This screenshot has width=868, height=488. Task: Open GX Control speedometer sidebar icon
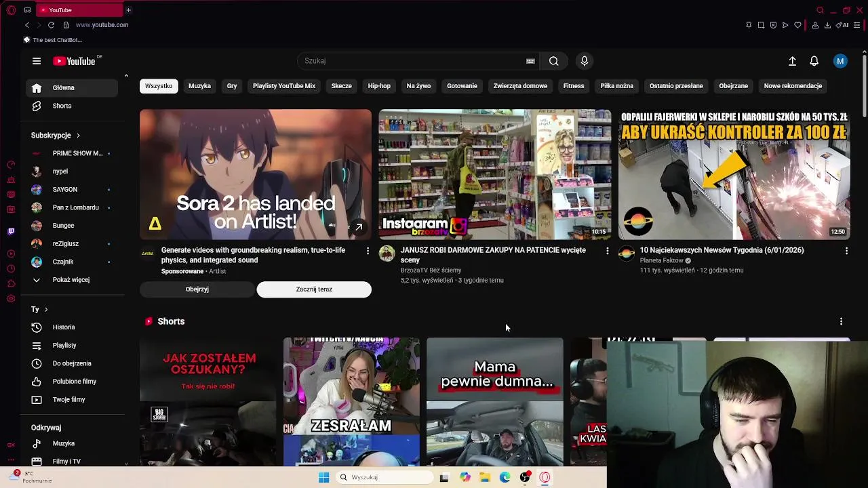11,165
